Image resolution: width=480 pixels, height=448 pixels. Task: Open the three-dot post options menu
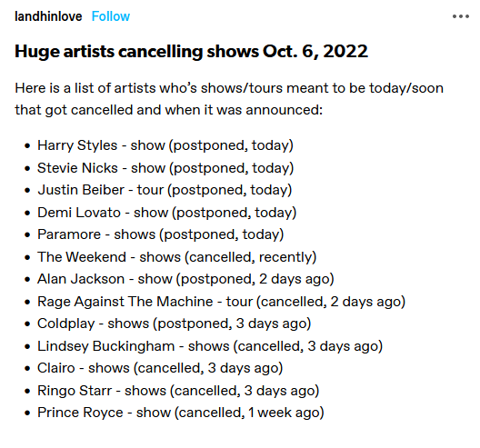(461, 16)
